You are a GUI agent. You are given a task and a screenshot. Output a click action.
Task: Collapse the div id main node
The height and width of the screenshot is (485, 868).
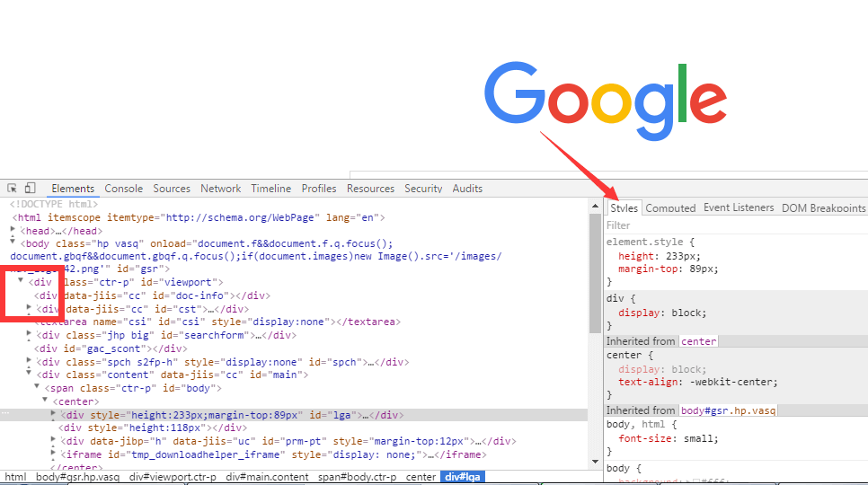click(x=30, y=374)
